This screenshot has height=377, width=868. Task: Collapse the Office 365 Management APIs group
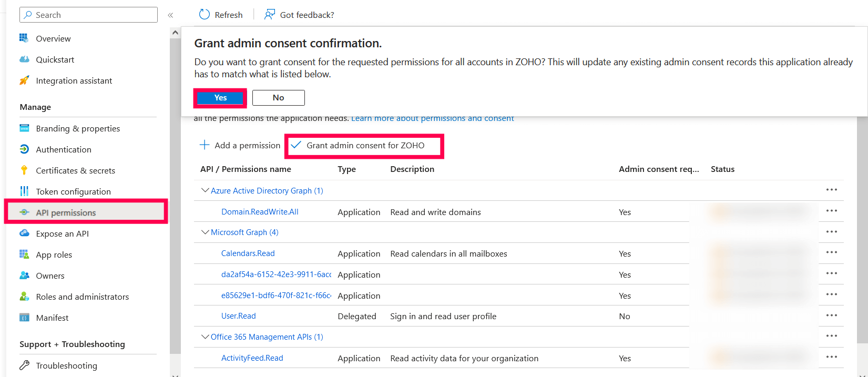click(x=205, y=337)
